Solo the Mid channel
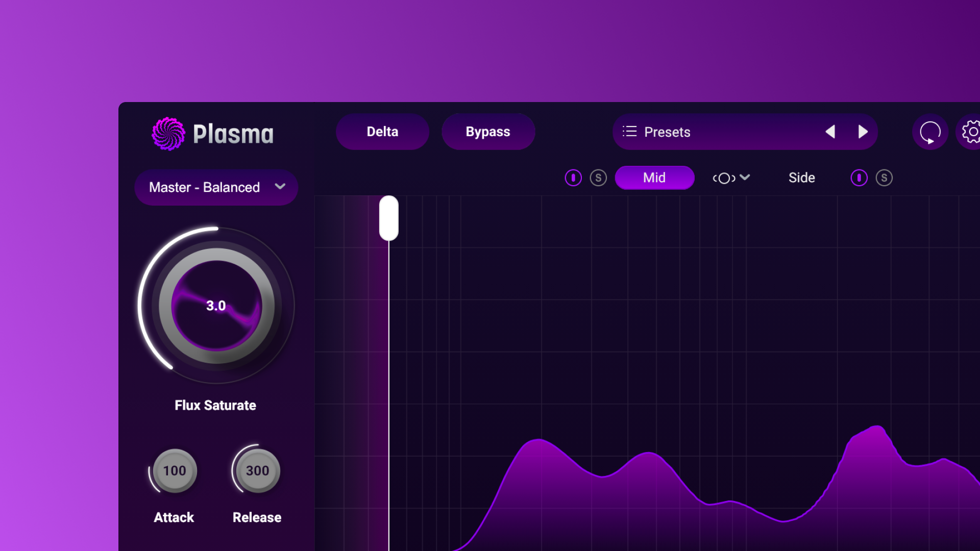This screenshot has height=551, width=980. (598, 178)
